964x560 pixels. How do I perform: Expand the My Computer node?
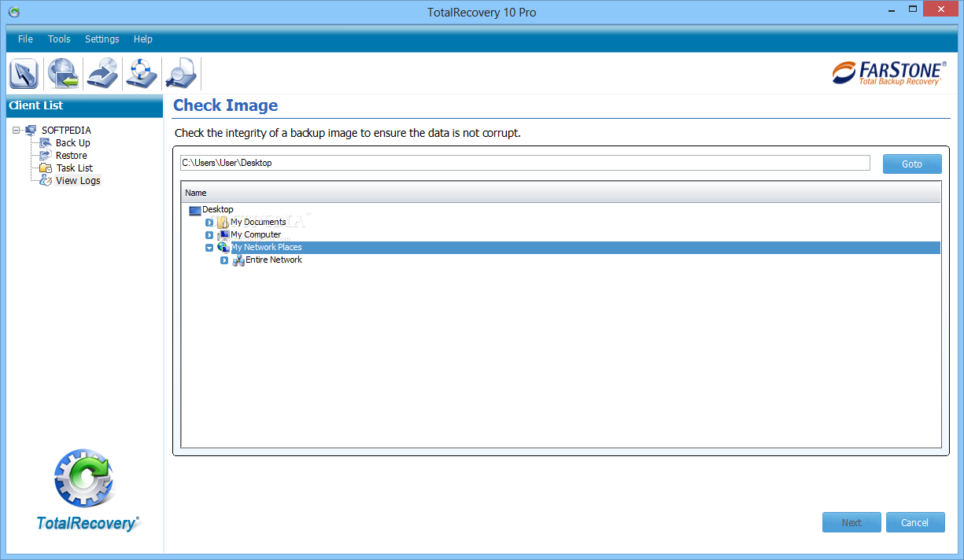(x=209, y=235)
